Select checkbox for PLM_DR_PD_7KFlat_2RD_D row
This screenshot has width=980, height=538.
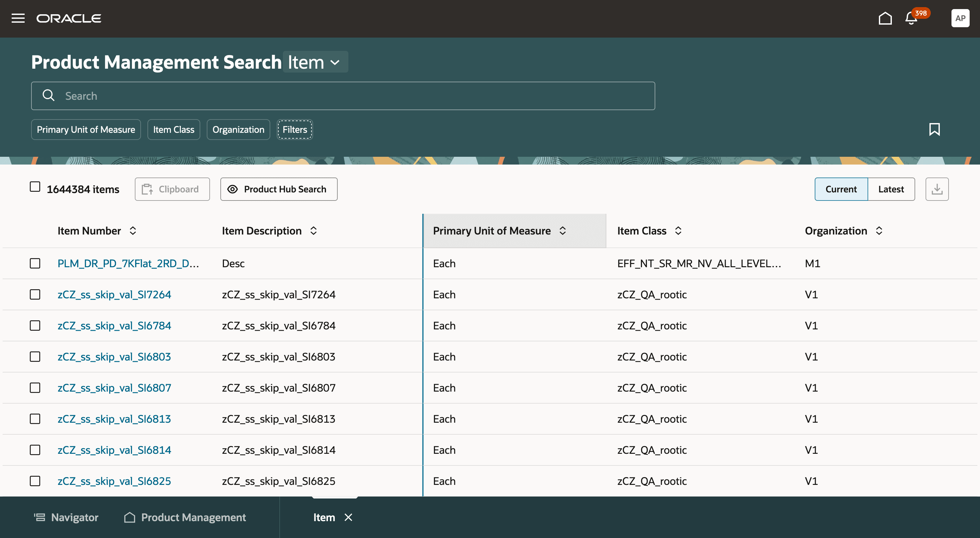click(35, 263)
